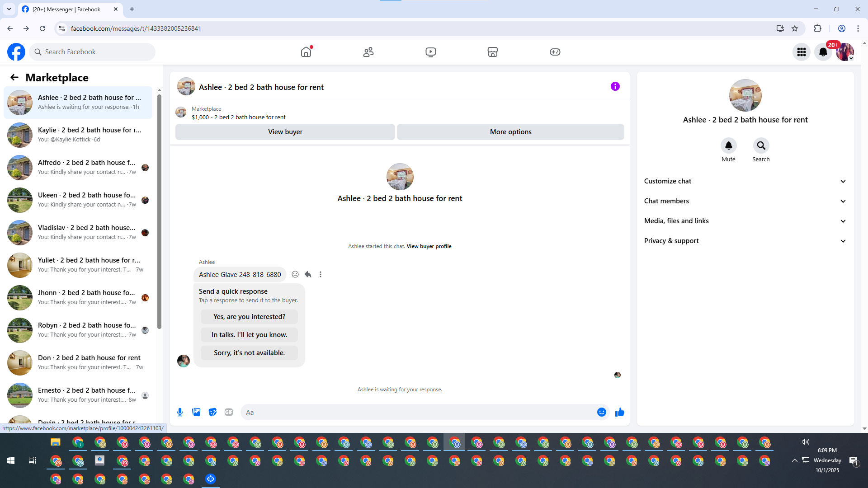Screen dimensions: 868x488
Task: Send quick response 'Sorry, it's not available.'
Action: tap(250, 353)
